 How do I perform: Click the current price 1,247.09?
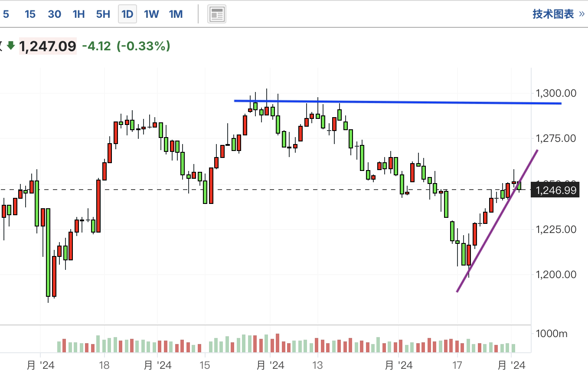pyautogui.click(x=48, y=46)
